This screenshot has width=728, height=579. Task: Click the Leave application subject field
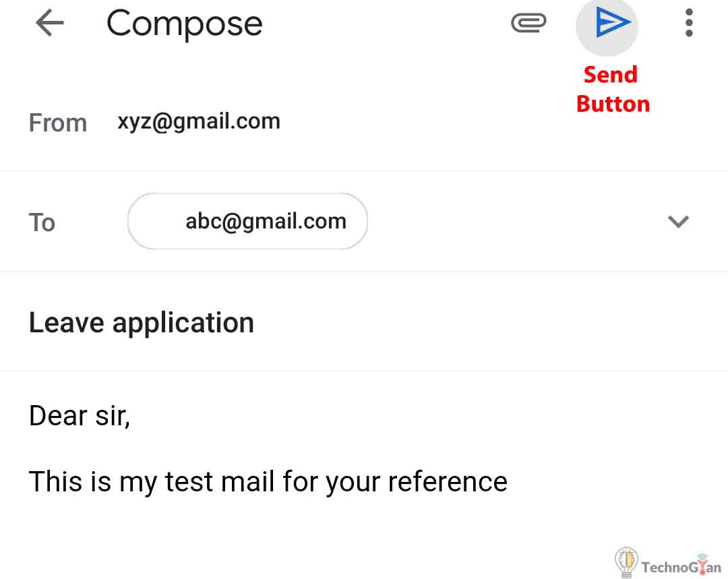tap(142, 323)
